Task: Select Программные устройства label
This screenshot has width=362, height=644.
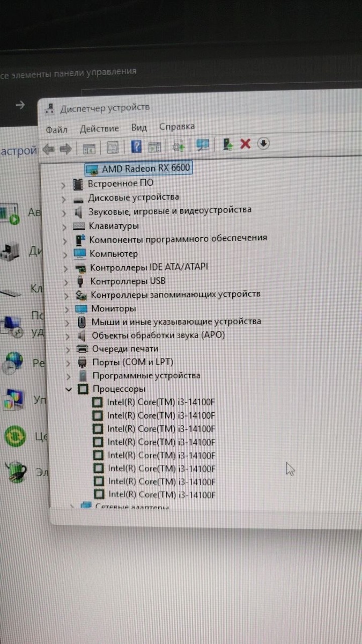Action: point(146,375)
